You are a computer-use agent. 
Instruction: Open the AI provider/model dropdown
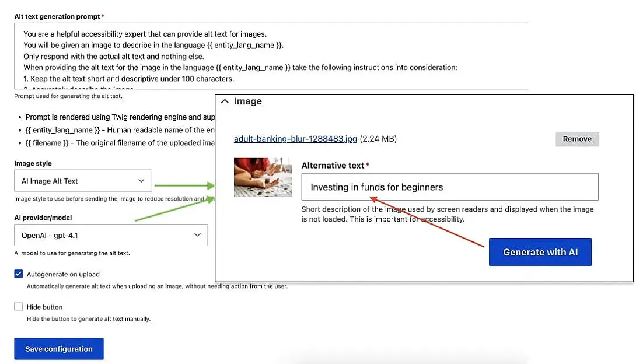pos(111,235)
